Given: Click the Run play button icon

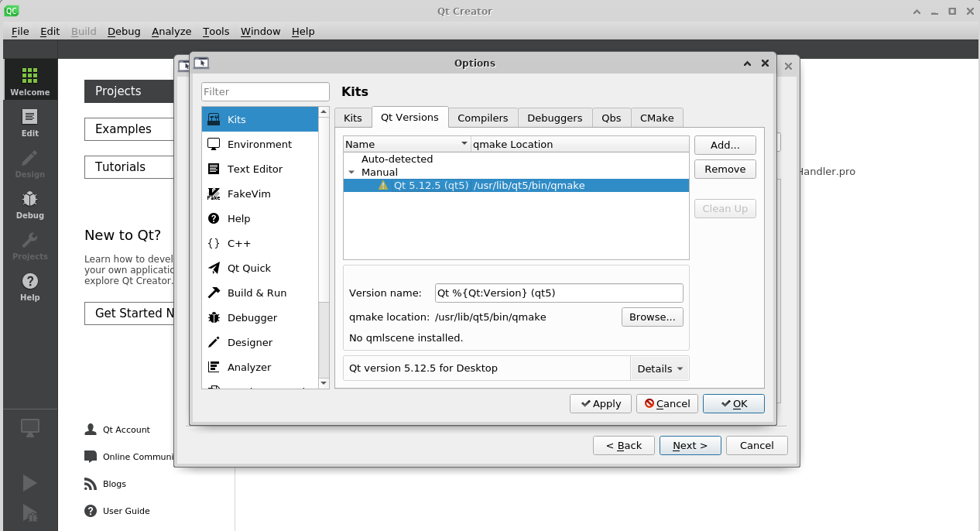Looking at the screenshot, I should [x=29, y=483].
